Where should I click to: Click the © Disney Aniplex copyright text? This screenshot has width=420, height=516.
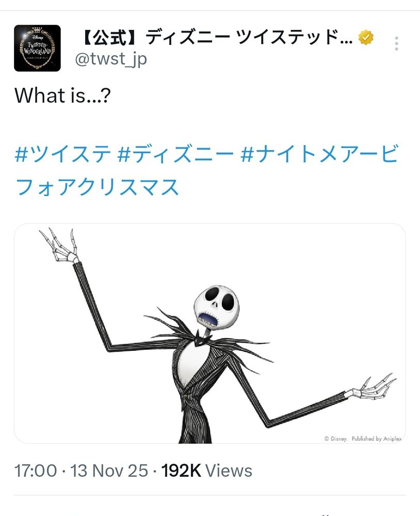(x=363, y=439)
